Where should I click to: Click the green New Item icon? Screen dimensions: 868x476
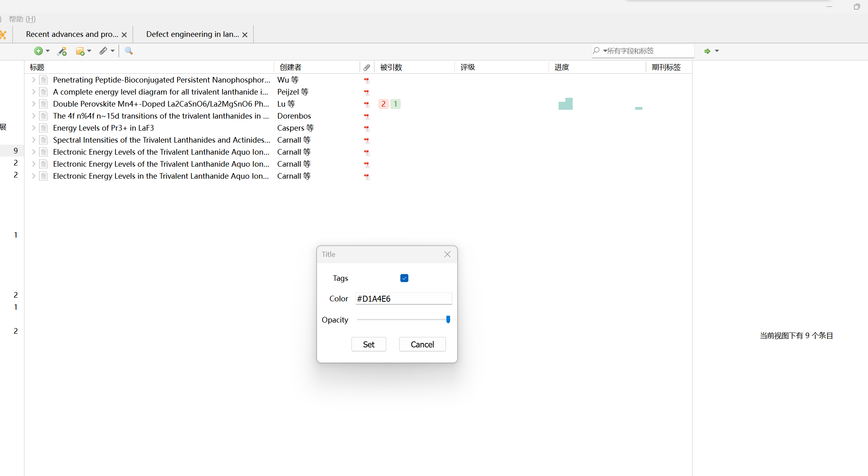38,51
